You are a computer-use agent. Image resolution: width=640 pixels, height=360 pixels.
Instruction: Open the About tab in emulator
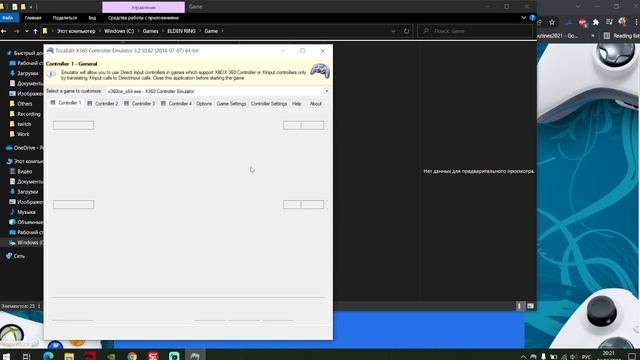[x=316, y=104]
